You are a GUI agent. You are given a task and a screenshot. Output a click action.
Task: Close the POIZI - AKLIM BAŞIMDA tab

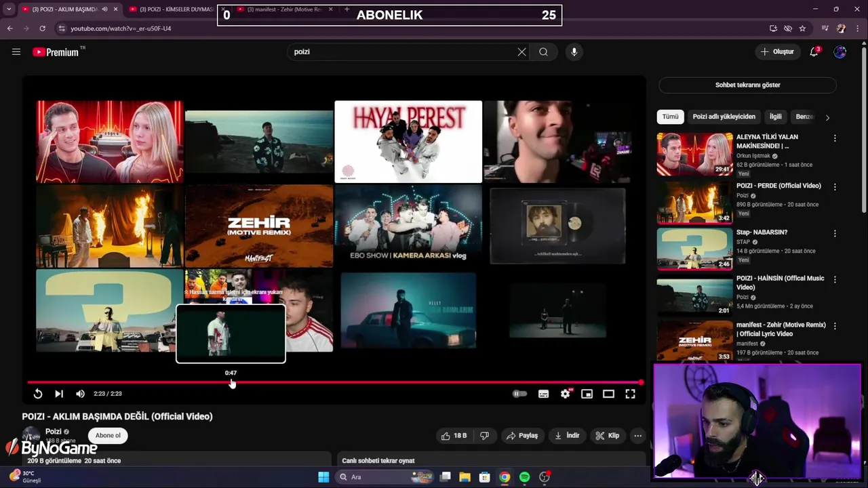pyautogui.click(x=115, y=9)
